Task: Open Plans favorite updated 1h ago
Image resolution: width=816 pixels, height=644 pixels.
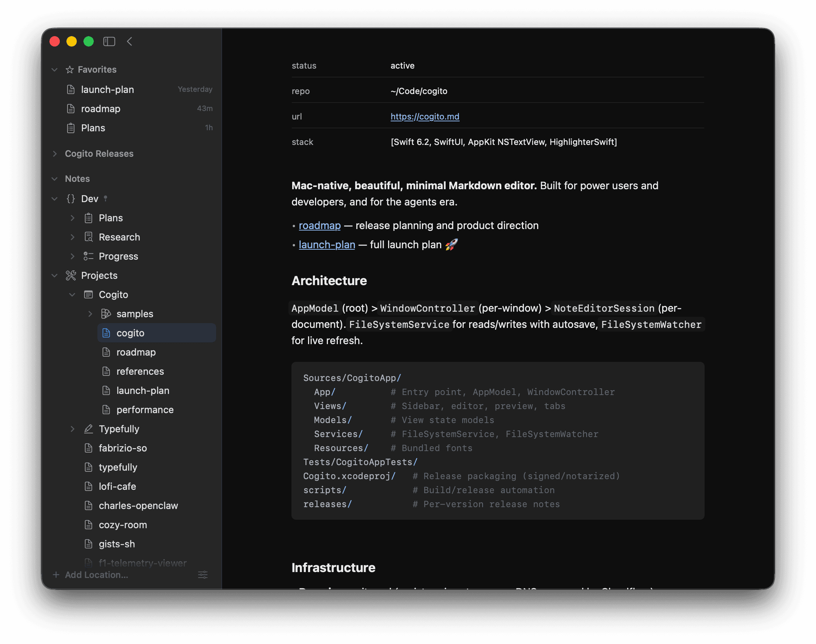Action: (x=139, y=128)
